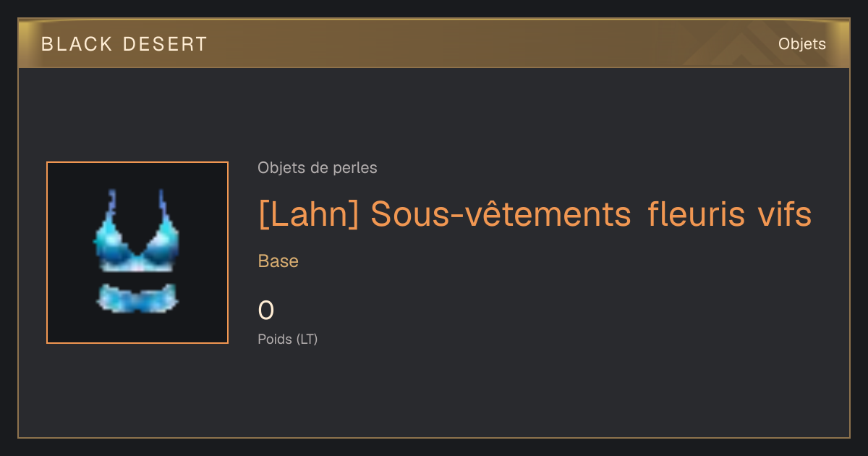Click the BLACK DESERT site title
Viewport: 868px width, 456px height.
(x=124, y=44)
